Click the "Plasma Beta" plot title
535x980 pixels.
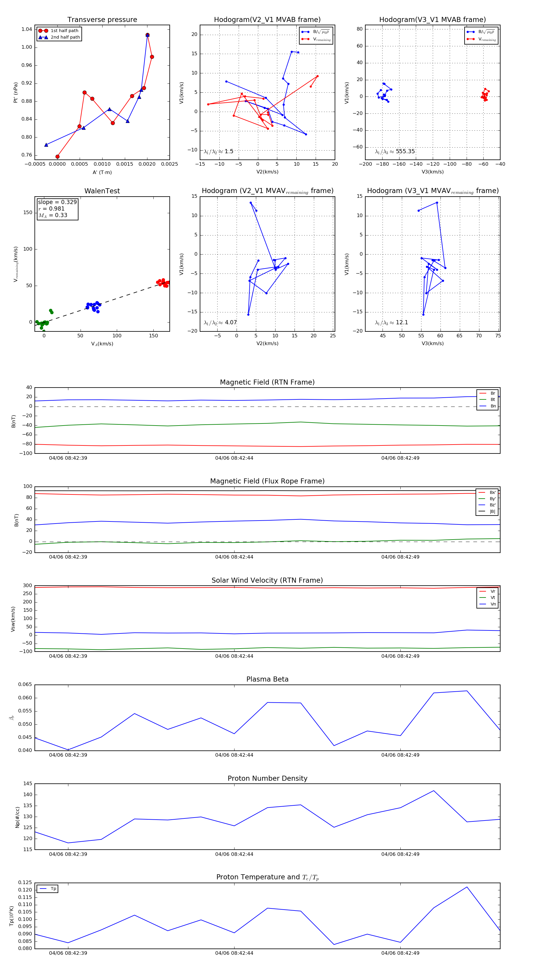click(267, 679)
